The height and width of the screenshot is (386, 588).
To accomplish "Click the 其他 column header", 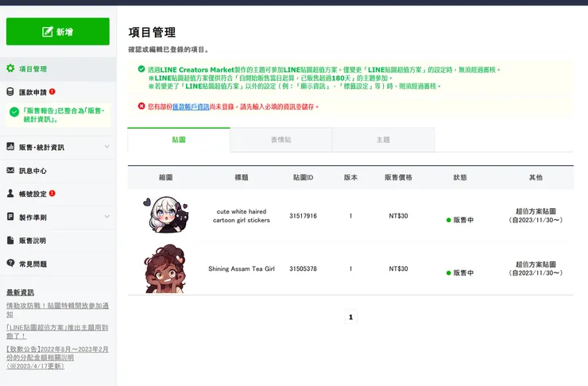I will [536, 177].
